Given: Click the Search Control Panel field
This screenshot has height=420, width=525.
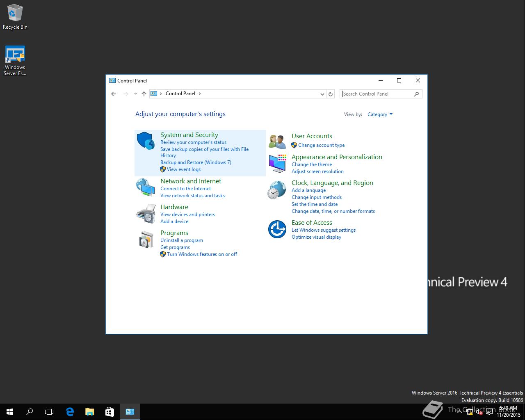Looking at the screenshot, I should click(x=377, y=94).
